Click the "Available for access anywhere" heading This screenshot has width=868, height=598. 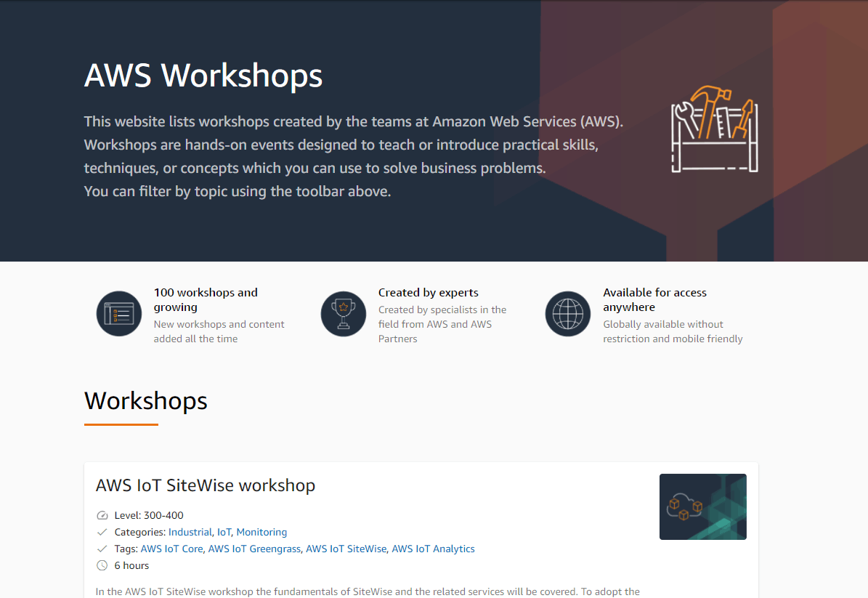[x=655, y=299]
